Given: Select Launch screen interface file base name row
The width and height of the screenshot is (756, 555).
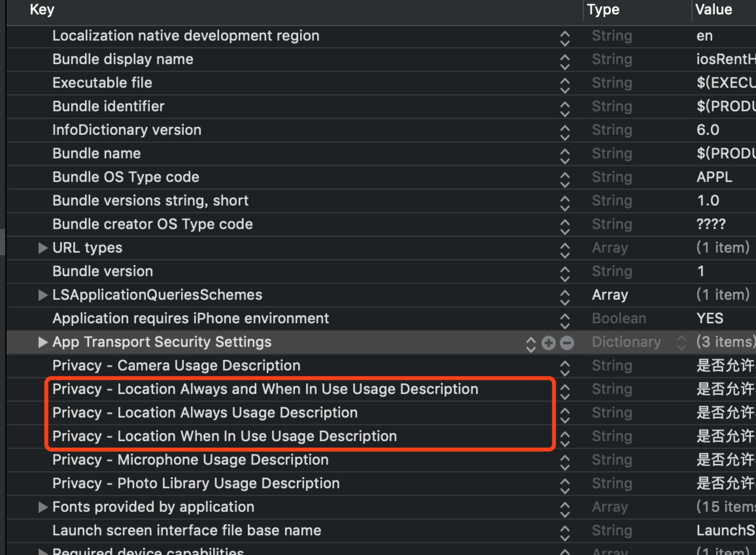Looking at the screenshot, I should point(187,530).
